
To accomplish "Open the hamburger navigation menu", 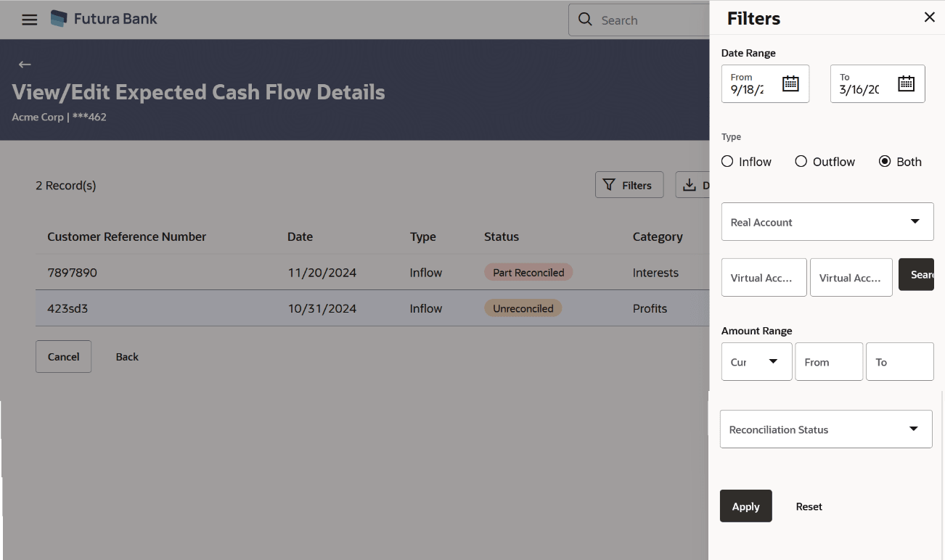I will [29, 20].
